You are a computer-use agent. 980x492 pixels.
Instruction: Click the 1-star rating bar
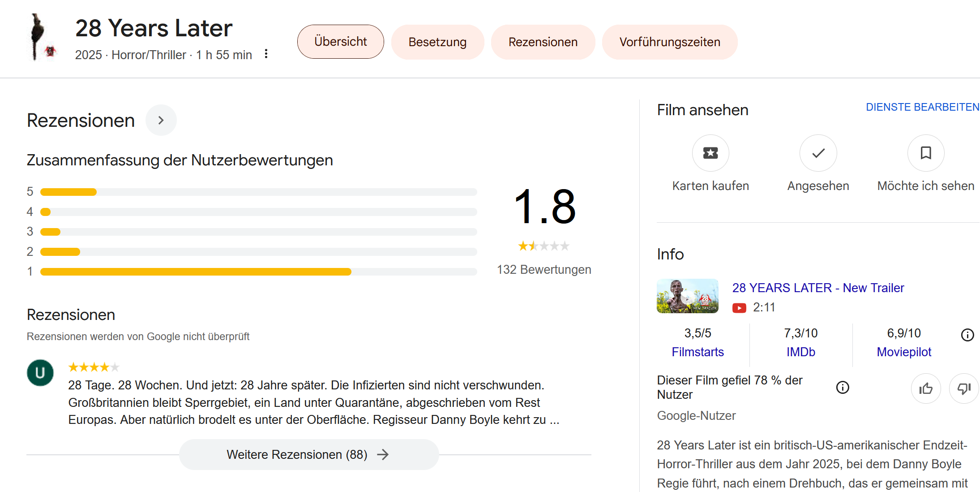[258, 272]
